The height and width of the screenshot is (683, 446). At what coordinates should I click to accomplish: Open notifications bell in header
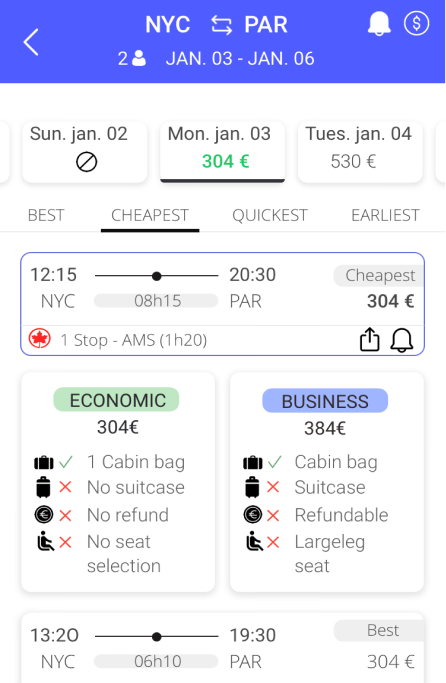coord(378,23)
